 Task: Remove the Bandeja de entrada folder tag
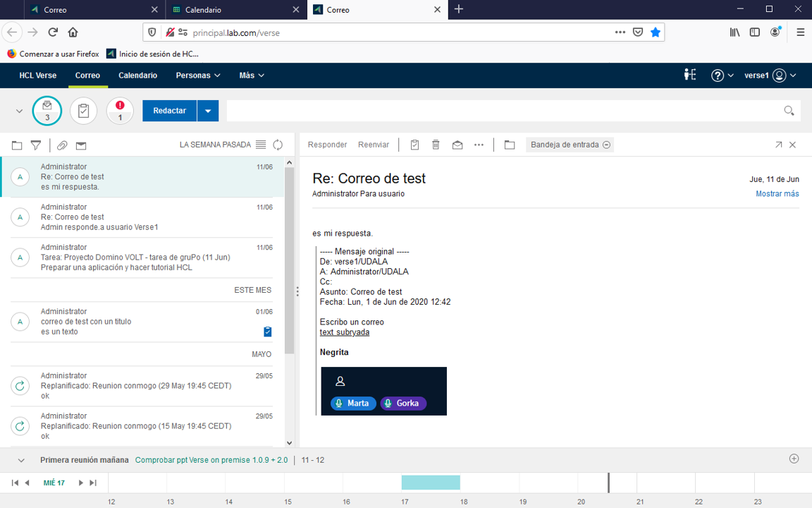coord(606,145)
